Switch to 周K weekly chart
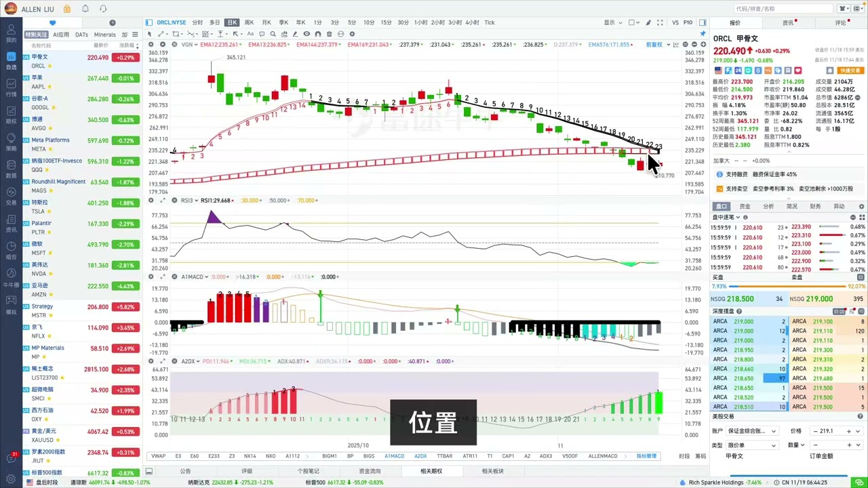This screenshot has width=868, height=488. 250,22
